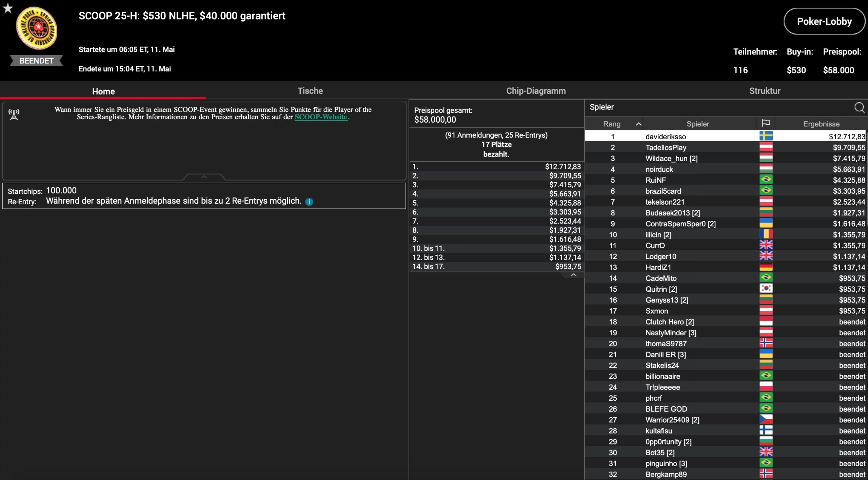Switch to the Tische tab

point(310,91)
